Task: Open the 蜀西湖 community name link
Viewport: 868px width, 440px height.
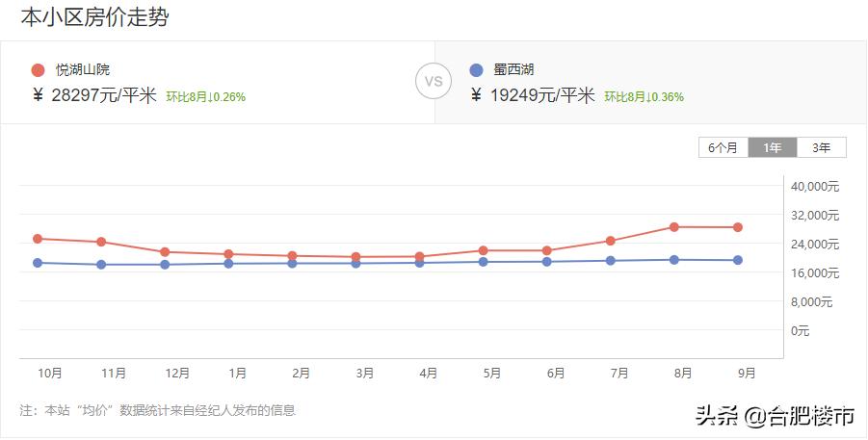Action: tap(515, 70)
